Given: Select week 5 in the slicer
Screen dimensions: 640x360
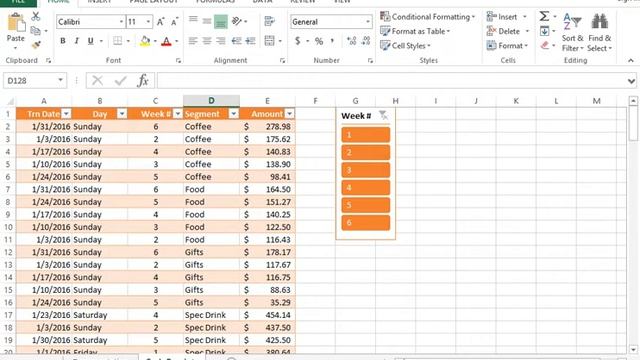Looking at the screenshot, I should (366, 205).
